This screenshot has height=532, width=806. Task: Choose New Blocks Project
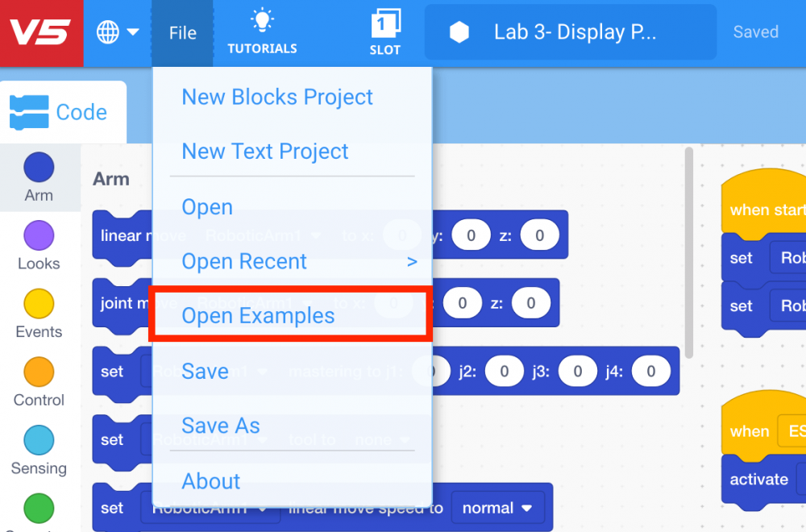[x=277, y=96]
